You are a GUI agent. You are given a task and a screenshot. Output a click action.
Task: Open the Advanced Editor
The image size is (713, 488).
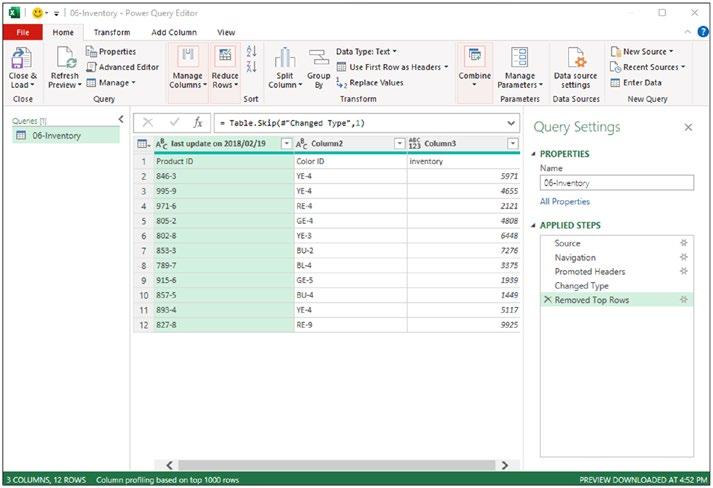123,67
